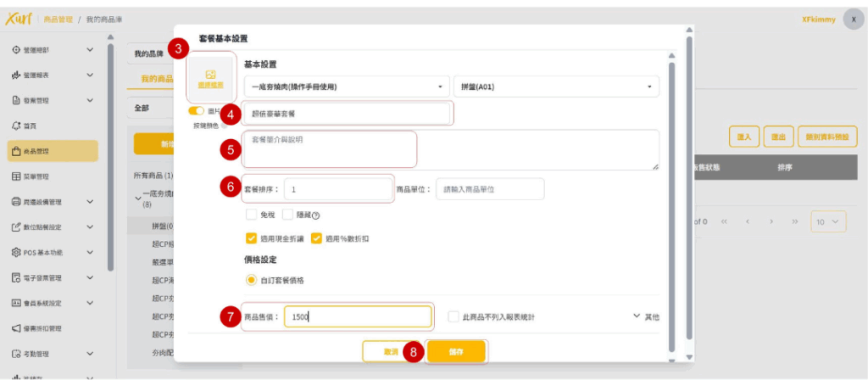Click the help icon beside 隱藏
868x386 pixels.
pyautogui.click(x=315, y=215)
